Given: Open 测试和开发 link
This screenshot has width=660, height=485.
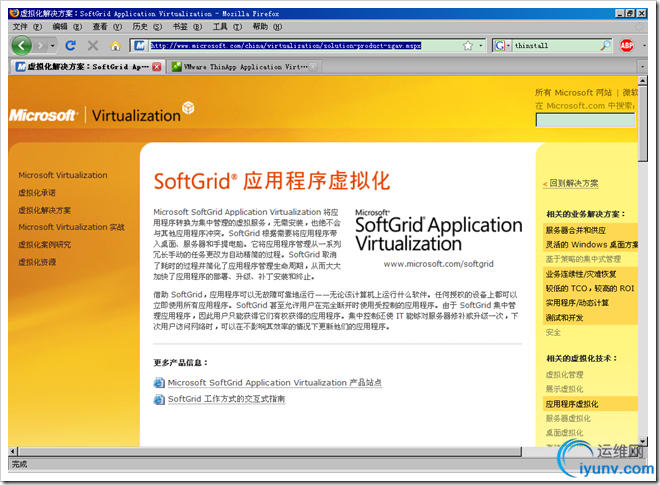Looking at the screenshot, I should click(564, 317).
